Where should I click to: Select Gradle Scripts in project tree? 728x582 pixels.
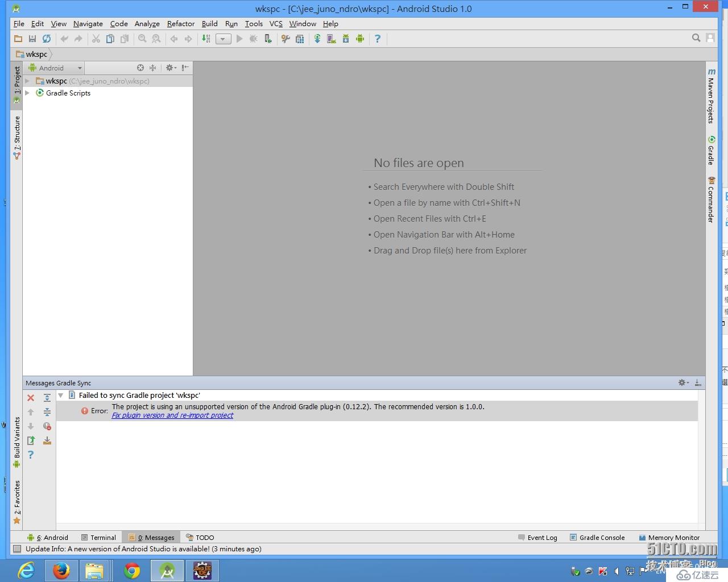pyautogui.click(x=68, y=93)
